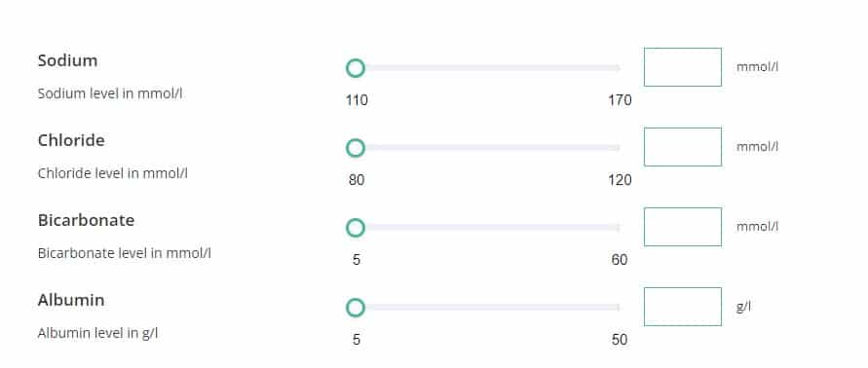
Task: Click the 170 maximum label under Sodium slider
Action: (620, 100)
